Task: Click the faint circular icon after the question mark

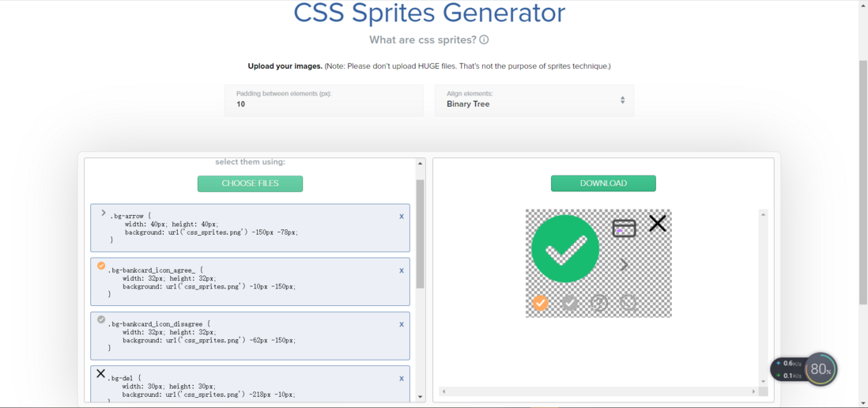Action: click(627, 302)
